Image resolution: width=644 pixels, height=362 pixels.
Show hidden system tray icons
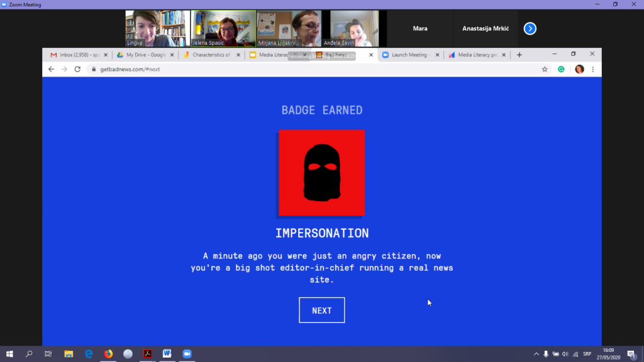click(536, 354)
